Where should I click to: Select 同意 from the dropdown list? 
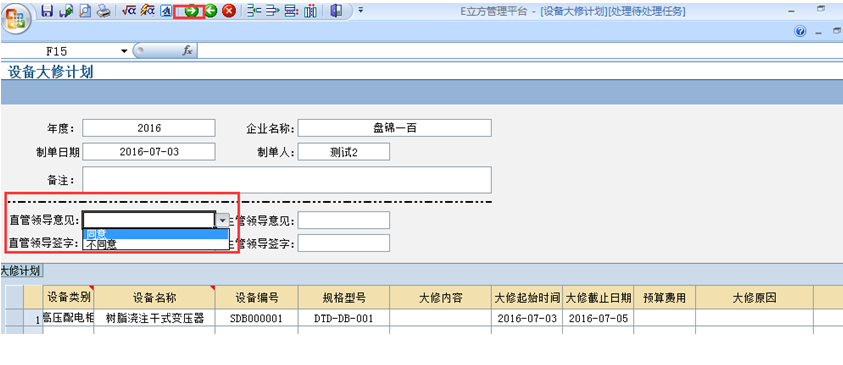[156, 234]
